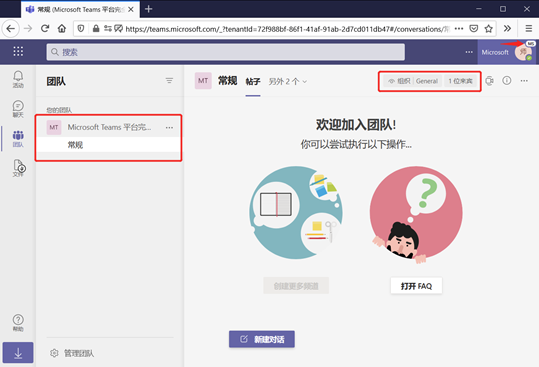Image resolution: width=539 pixels, height=367 pixels.
Task: Click the MT team avatar in team list
Action: pos(54,127)
